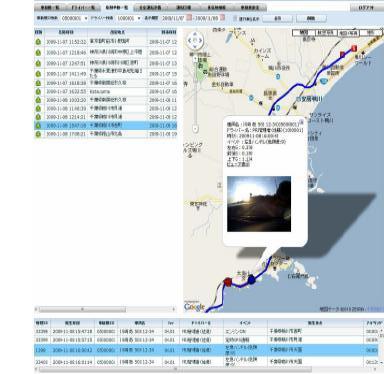This screenshot has width=384, height=374.
Task: Close the map info popup window
Action: click(301, 122)
